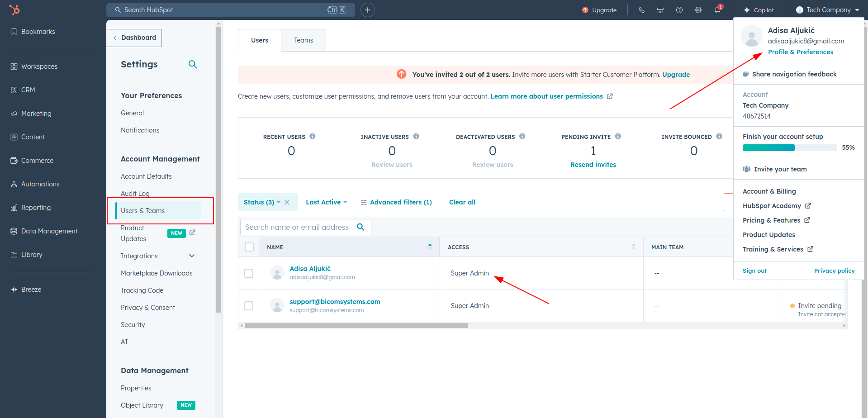The image size is (868, 418).
Task: Show info about Inactive Users
Action: click(416, 136)
